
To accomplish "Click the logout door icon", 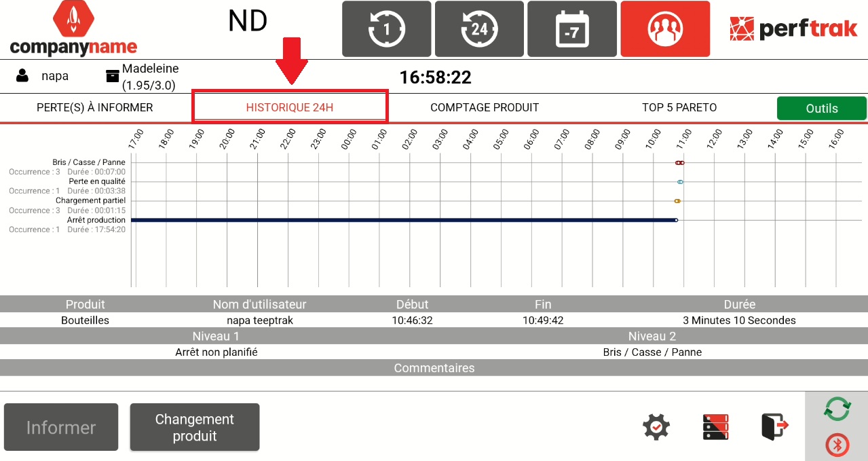I will [774, 427].
